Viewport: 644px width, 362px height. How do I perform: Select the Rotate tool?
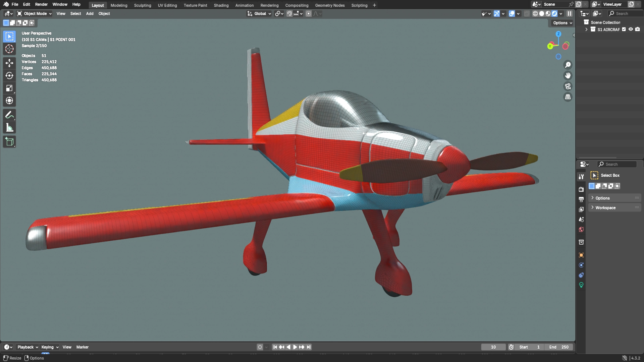coord(9,75)
